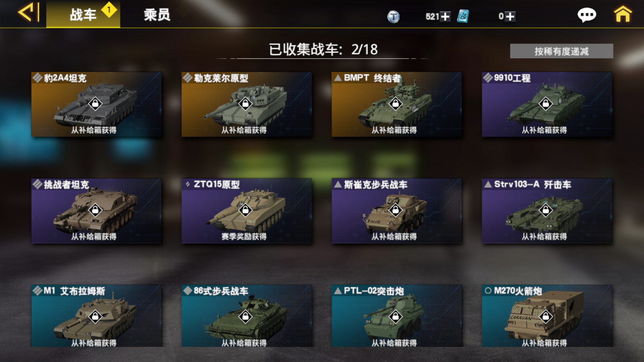Select the 挑战者坦克 card
Viewport: 644px width, 362px height.
point(97,211)
